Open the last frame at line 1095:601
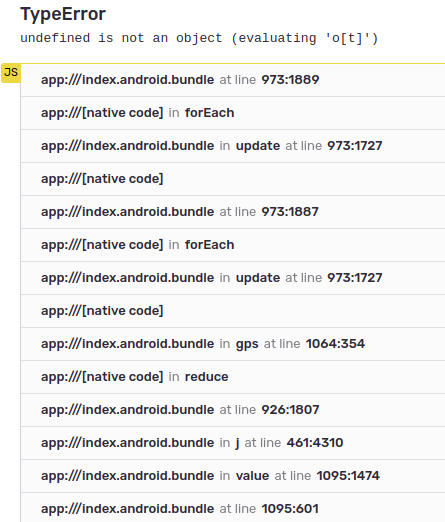 tap(233, 508)
